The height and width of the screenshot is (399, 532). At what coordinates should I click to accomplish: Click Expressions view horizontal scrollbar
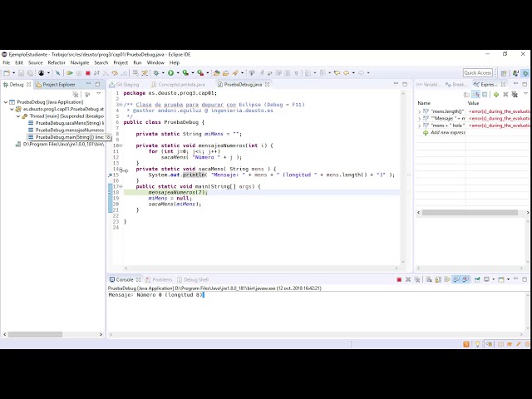[470, 213]
